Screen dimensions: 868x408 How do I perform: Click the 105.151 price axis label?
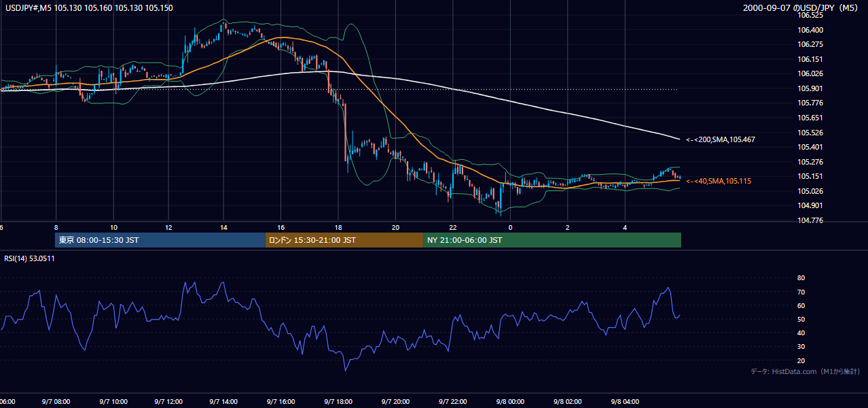(x=810, y=176)
